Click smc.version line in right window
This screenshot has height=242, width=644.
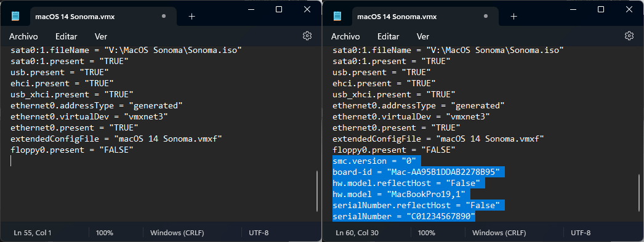377,161
